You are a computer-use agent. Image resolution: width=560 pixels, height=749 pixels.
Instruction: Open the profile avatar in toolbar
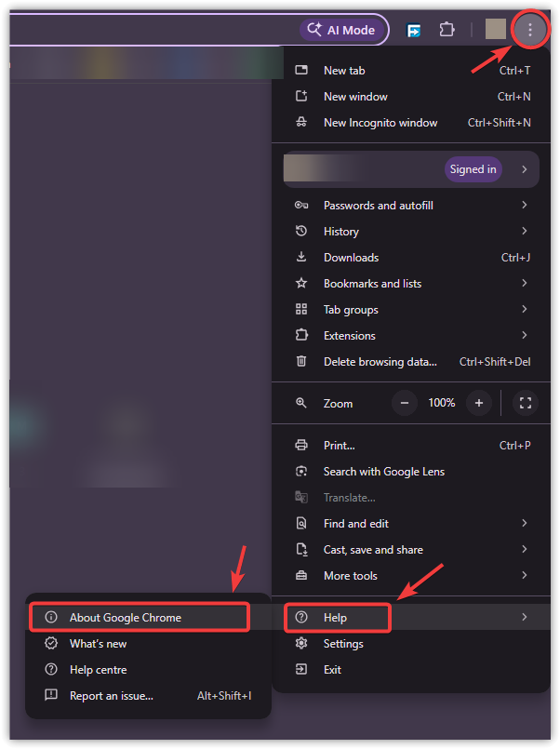(496, 30)
